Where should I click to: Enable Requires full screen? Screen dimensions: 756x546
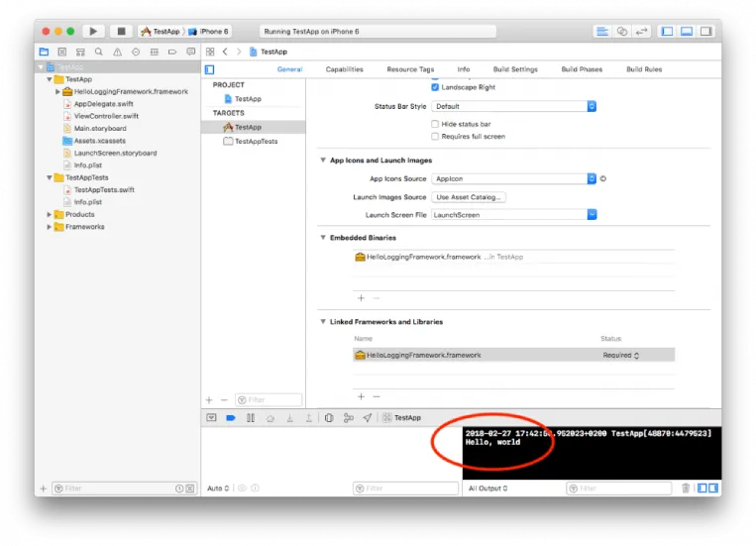click(x=435, y=137)
